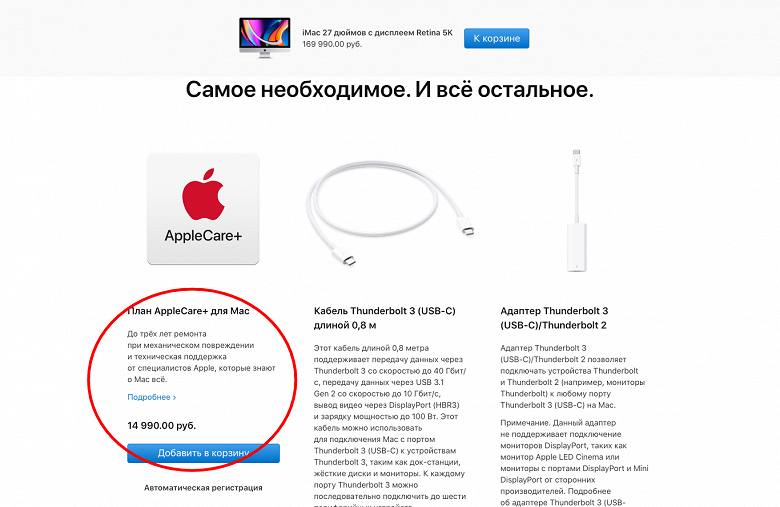The height and width of the screenshot is (507, 780).
Task: Click the AppleCare+ wordmark on the box
Action: pyautogui.click(x=203, y=235)
